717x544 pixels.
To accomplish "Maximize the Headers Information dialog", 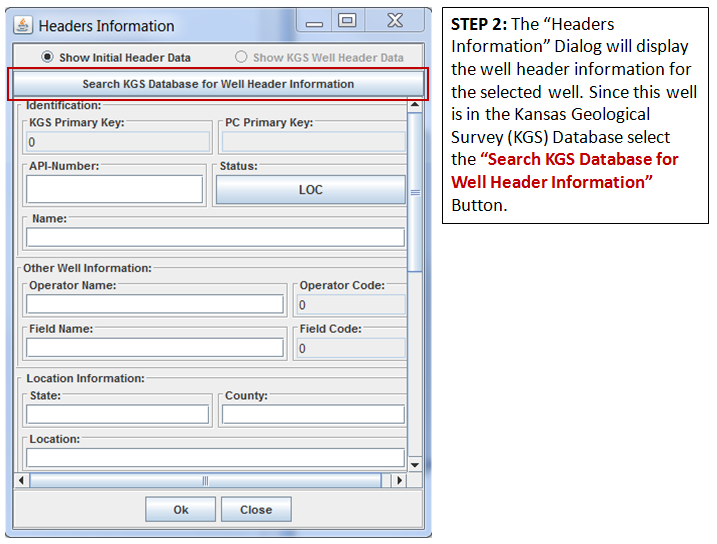I will [x=347, y=21].
